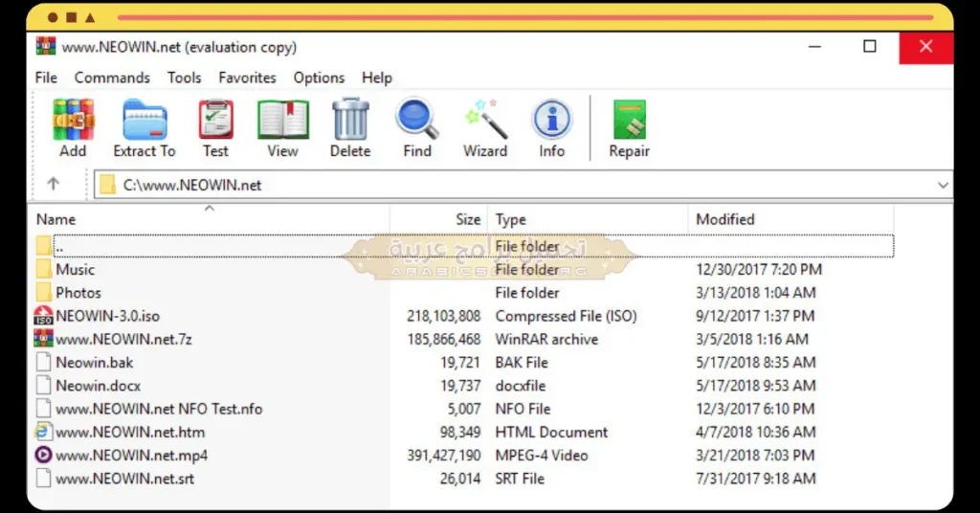Click the Add archive toolbar icon

73,120
